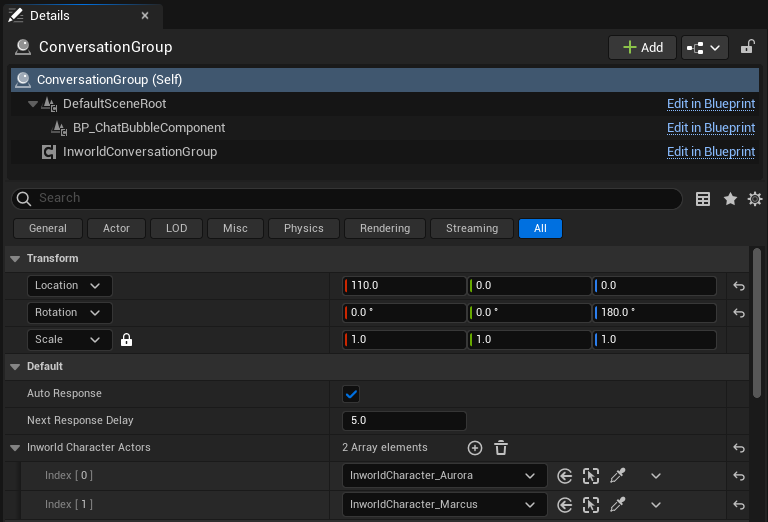
Task: Select the Physics filter tab
Action: click(303, 229)
